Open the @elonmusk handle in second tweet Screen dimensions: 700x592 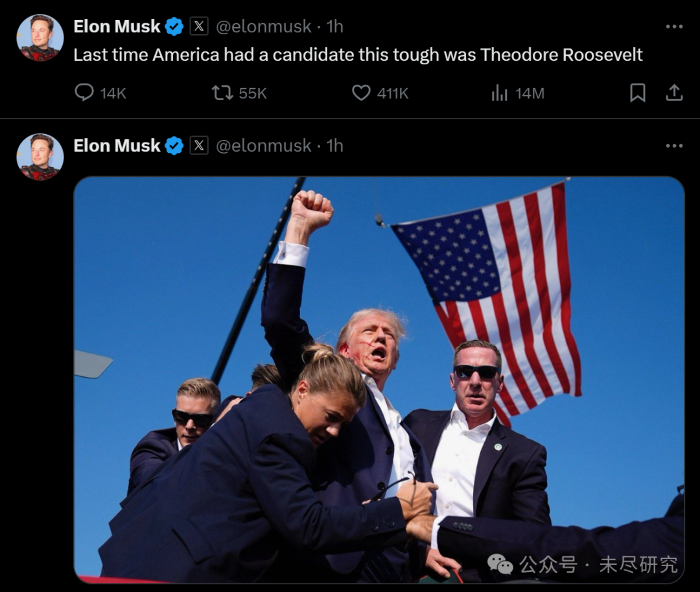(x=263, y=146)
